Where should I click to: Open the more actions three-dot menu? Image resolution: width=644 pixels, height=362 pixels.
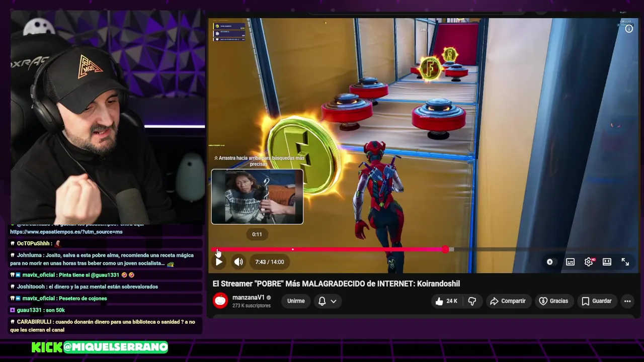627,301
